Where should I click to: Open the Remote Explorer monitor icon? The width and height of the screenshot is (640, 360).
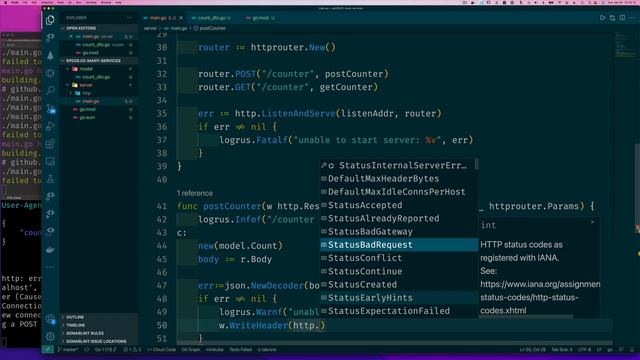50,161
